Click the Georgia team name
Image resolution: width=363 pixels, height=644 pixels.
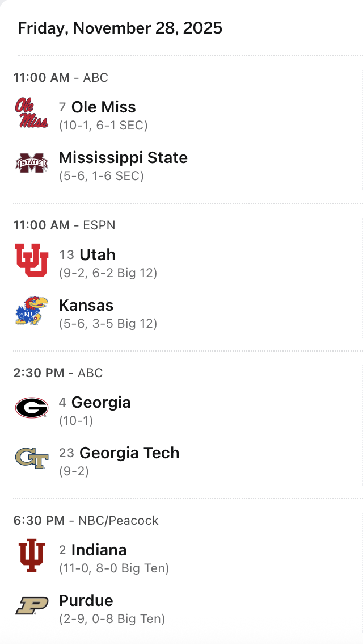click(x=101, y=403)
